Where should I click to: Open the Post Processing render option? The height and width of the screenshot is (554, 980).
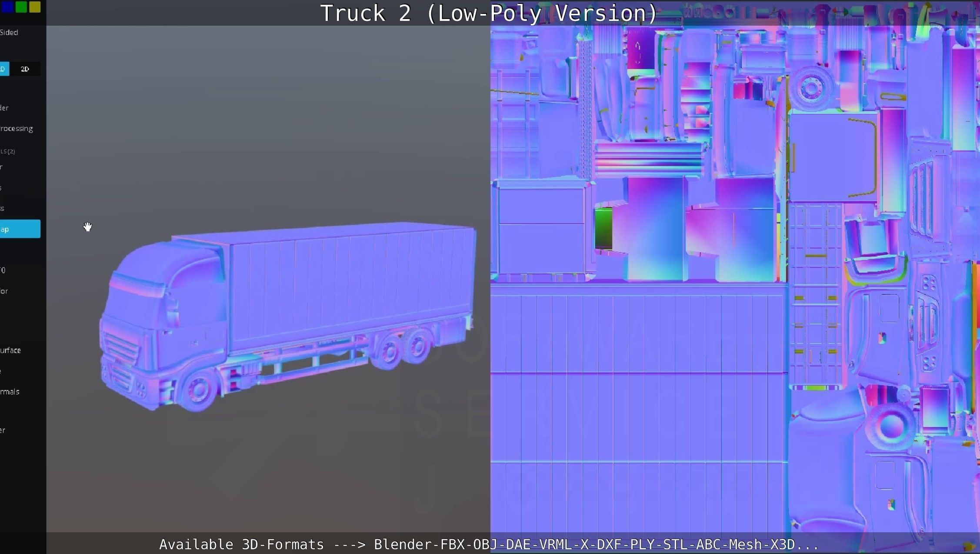(x=17, y=128)
